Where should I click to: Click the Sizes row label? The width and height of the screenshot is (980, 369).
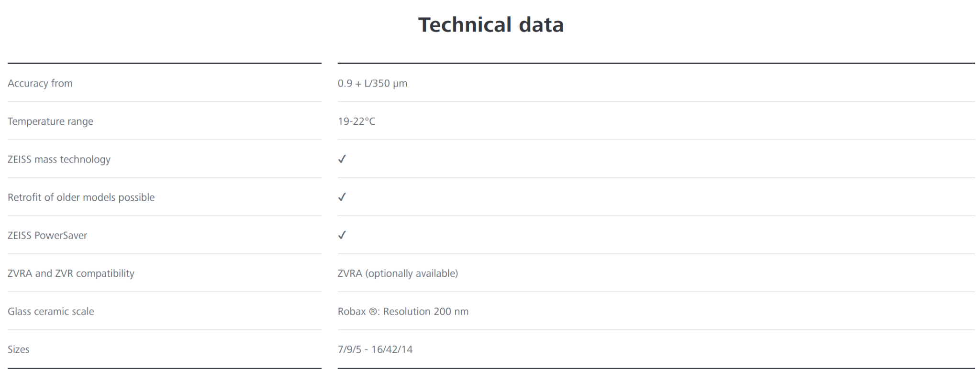point(18,349)
